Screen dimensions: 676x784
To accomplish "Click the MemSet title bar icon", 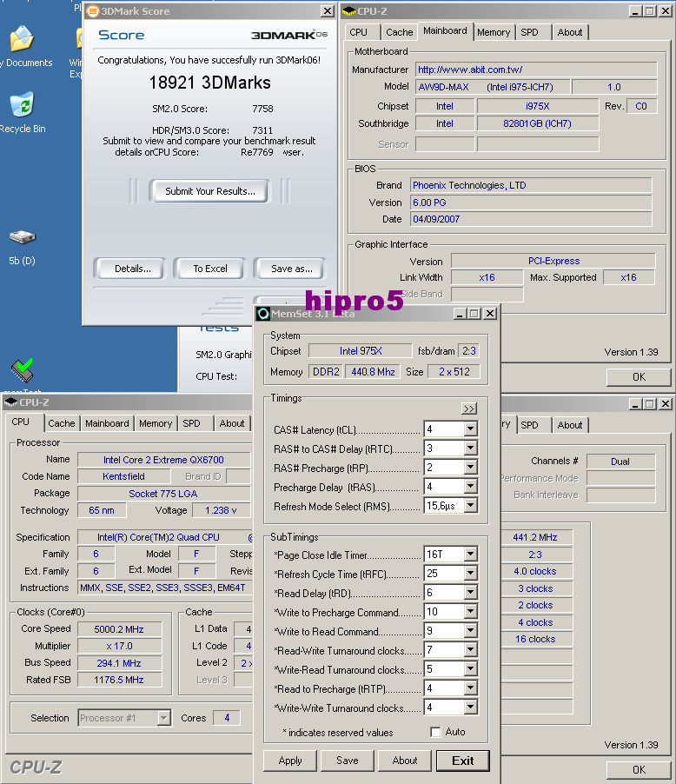I will click(x=263, y=314).
